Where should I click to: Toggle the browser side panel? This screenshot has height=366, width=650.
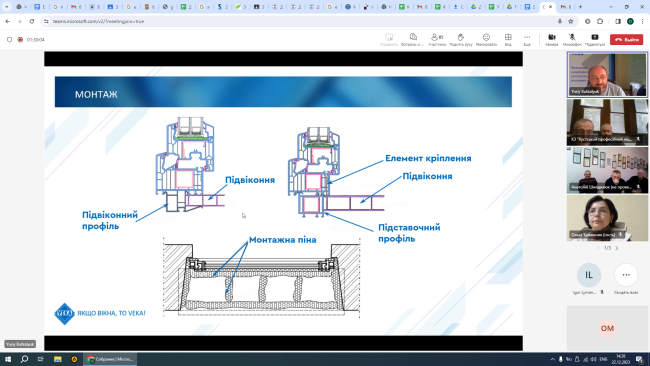618,21
